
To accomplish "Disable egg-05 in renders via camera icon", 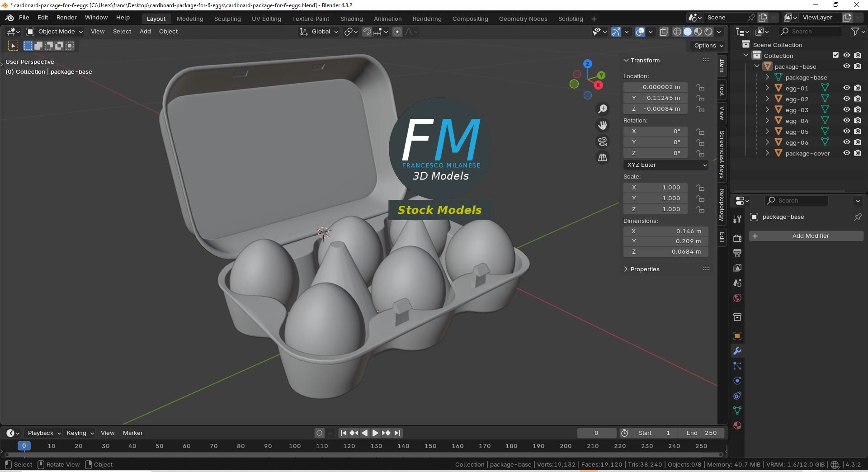I will tap(858, 131).
